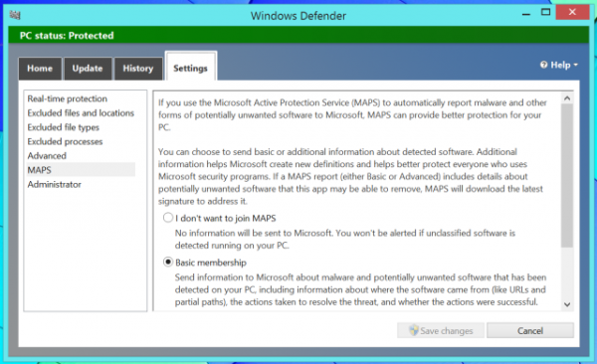Open the Home tab
597x364 pixels.
[40, 69]
